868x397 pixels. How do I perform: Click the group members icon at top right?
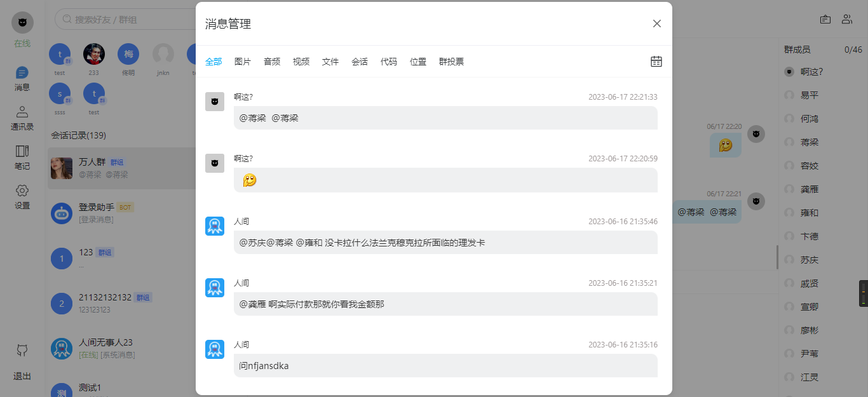click(847, 19)
